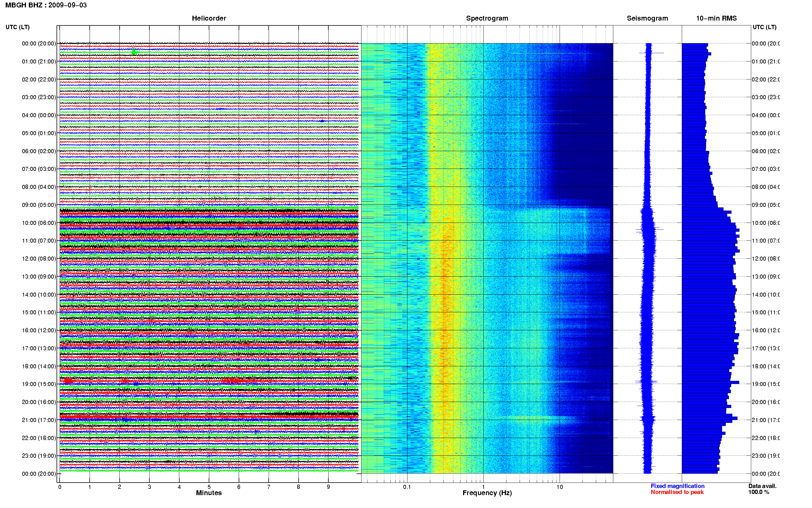Click the left '17:00 (13:00)' time label
Image resolution: width=812 pixels, height=508 pixels.
click(x=39, y=348)
